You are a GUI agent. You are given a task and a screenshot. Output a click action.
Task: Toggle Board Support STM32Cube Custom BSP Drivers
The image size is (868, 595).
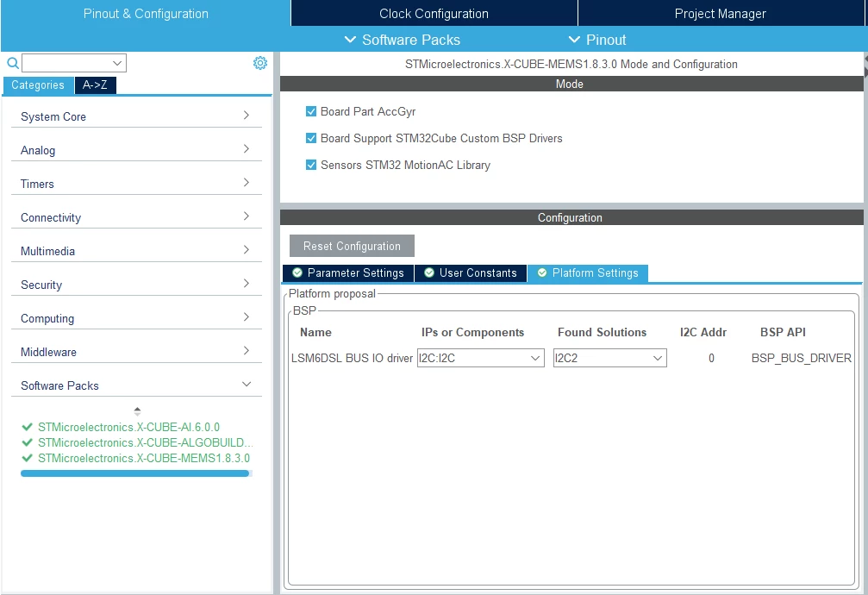(x=311, y=138)
